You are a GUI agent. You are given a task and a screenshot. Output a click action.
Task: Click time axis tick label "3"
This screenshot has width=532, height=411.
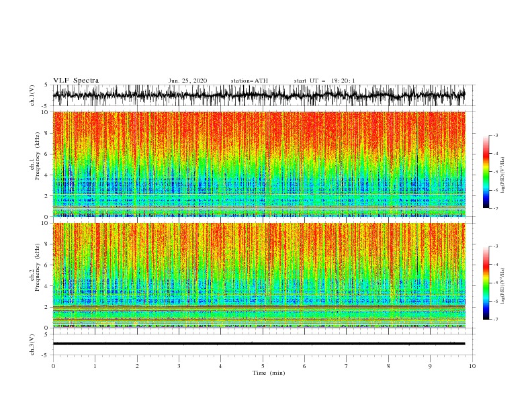pyautogui.click(x=179, y=366)
